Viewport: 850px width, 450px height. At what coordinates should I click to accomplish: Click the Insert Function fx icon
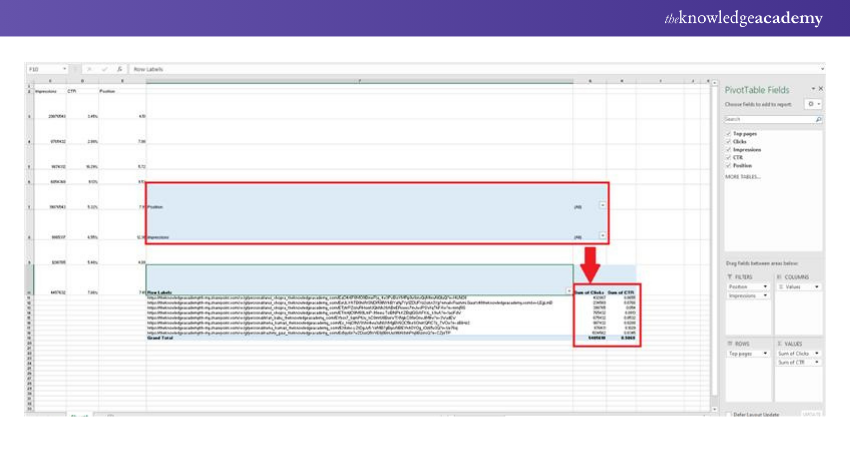[119, 69]
